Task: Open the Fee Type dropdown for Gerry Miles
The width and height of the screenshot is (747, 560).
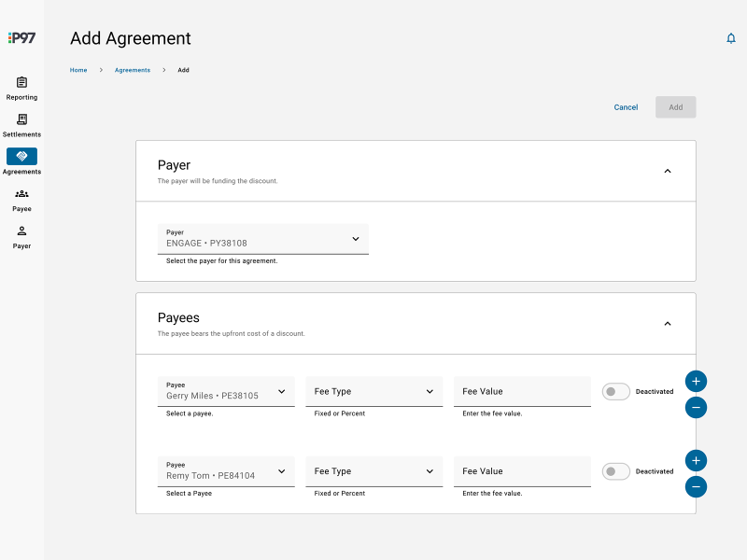Action: pos(373,391)
